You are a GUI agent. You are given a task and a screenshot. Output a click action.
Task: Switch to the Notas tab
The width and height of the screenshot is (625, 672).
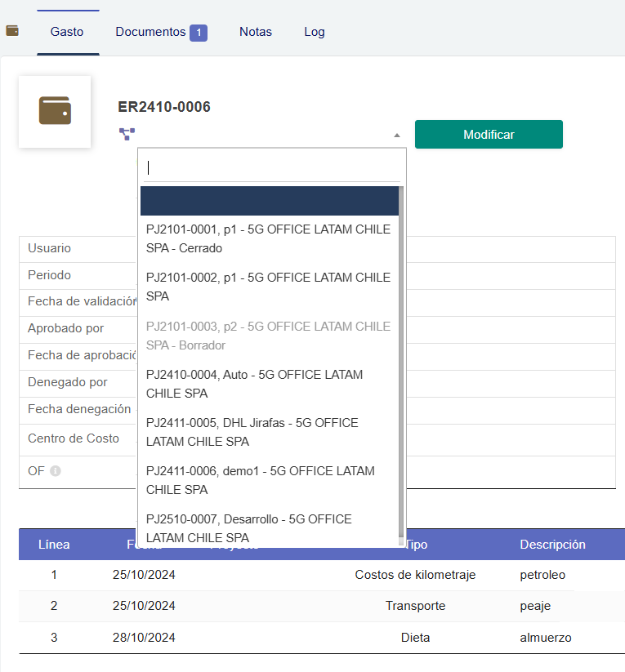[256, 32]
